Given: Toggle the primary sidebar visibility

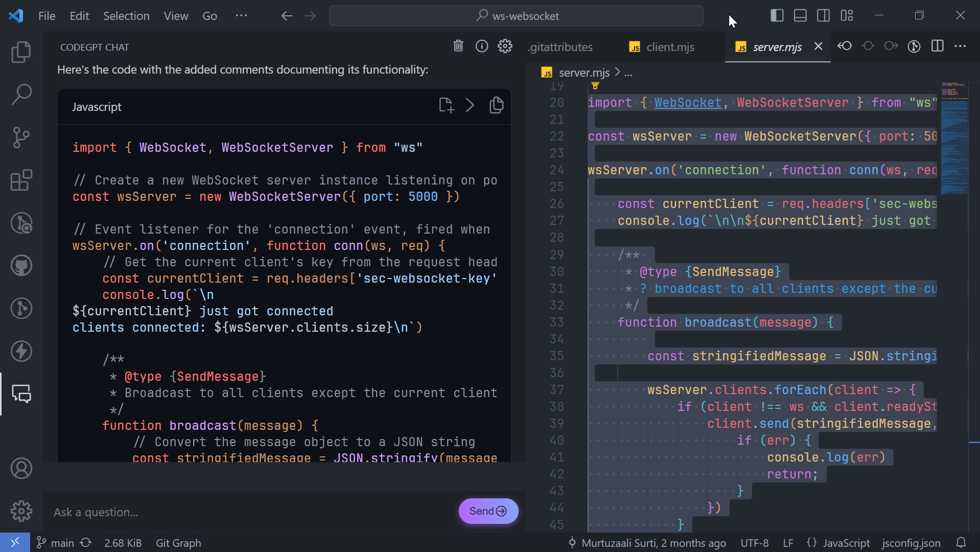Looking at the screenshot, I should tap(776, 15).
